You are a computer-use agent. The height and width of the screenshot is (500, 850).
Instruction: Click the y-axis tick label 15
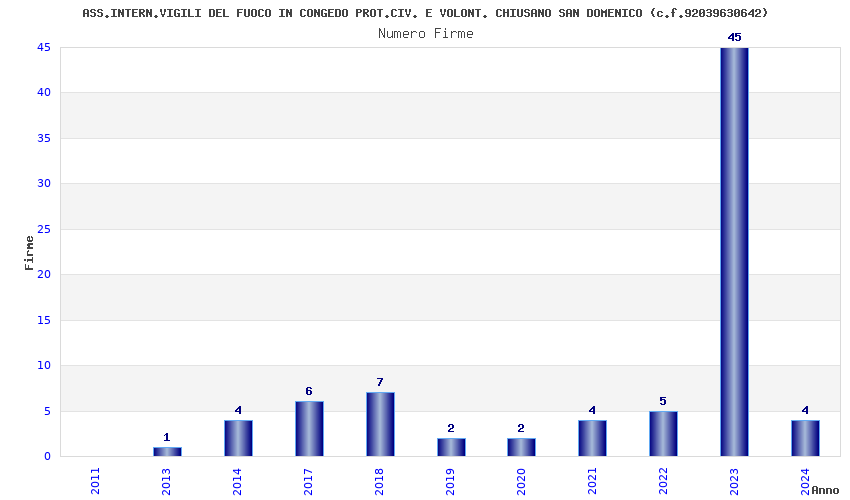pyautogui.click(x=44, y=320)
